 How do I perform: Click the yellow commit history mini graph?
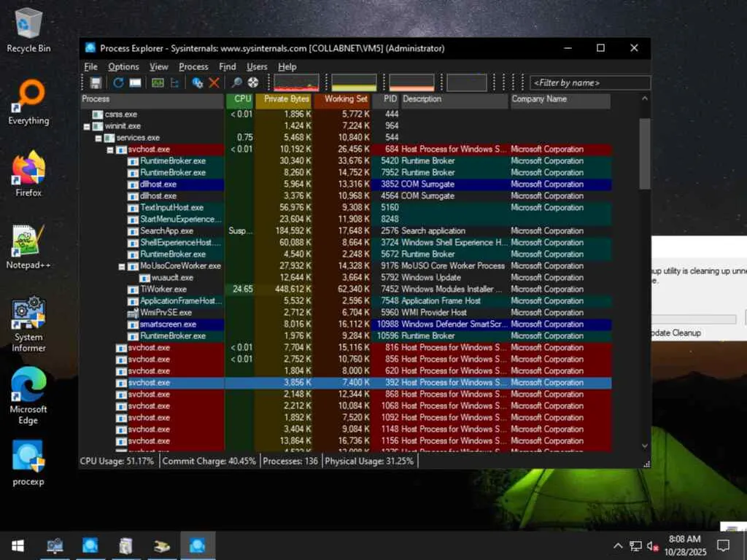point(354,82)
